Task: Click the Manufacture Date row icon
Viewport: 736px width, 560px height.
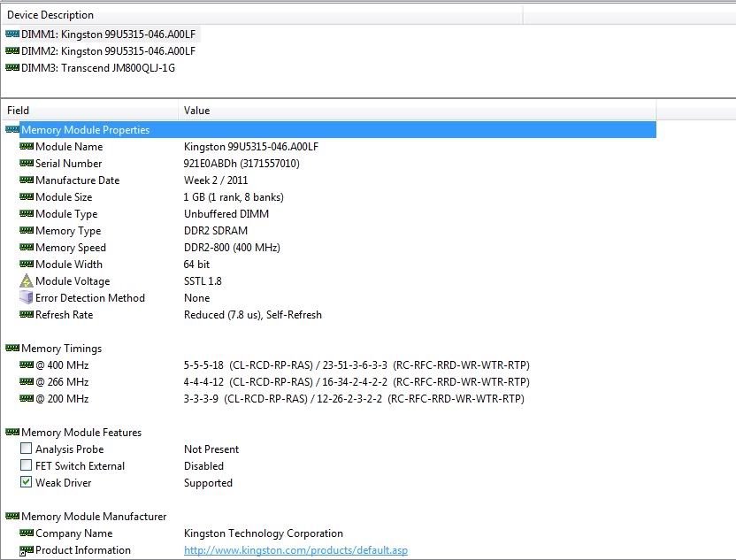Action: [27, 180]
